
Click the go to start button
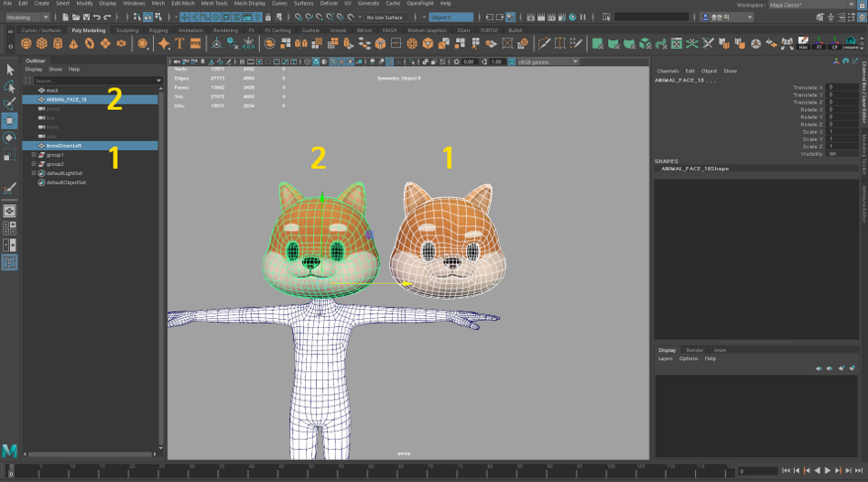click(787, 470)
